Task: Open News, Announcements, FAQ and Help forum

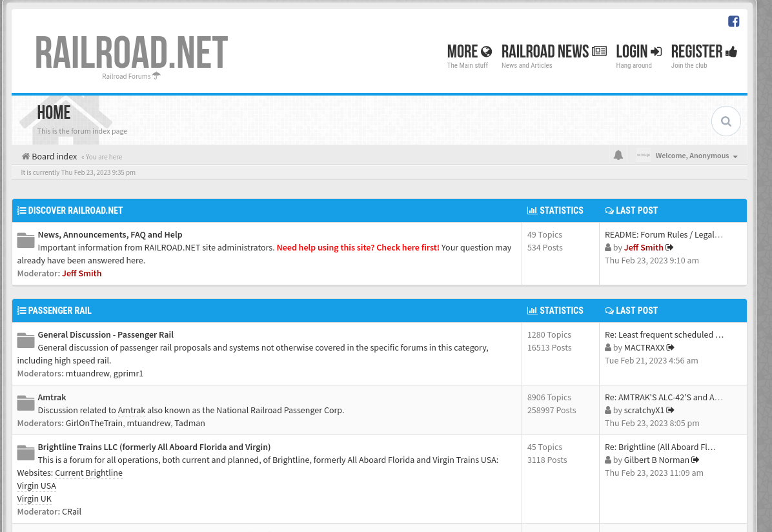Action: tap(110, 234)
